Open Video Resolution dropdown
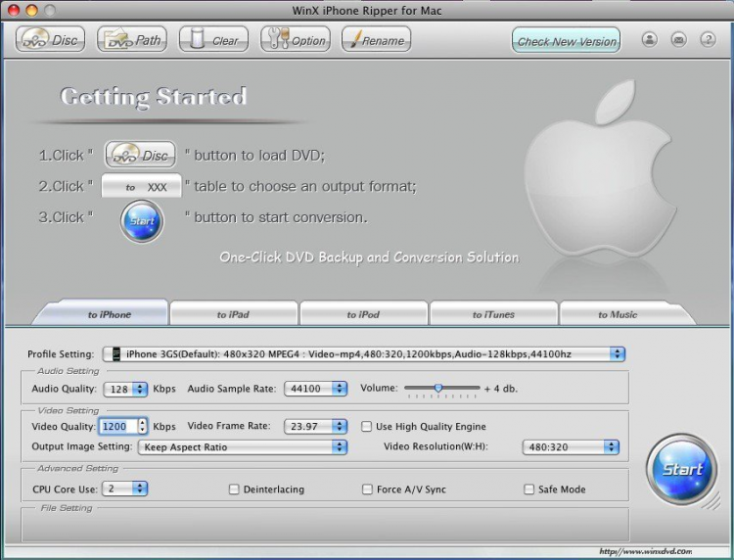The height and width of the screenshot is (560, 734). point(571,446)
